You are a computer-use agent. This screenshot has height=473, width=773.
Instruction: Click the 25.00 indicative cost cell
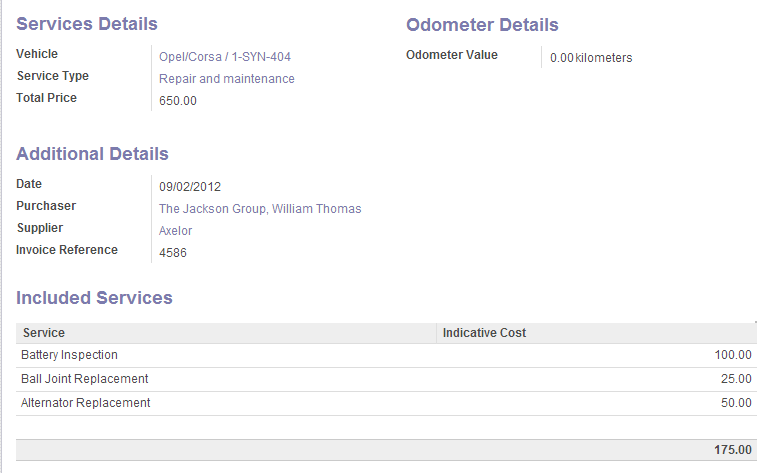[736, 379]
